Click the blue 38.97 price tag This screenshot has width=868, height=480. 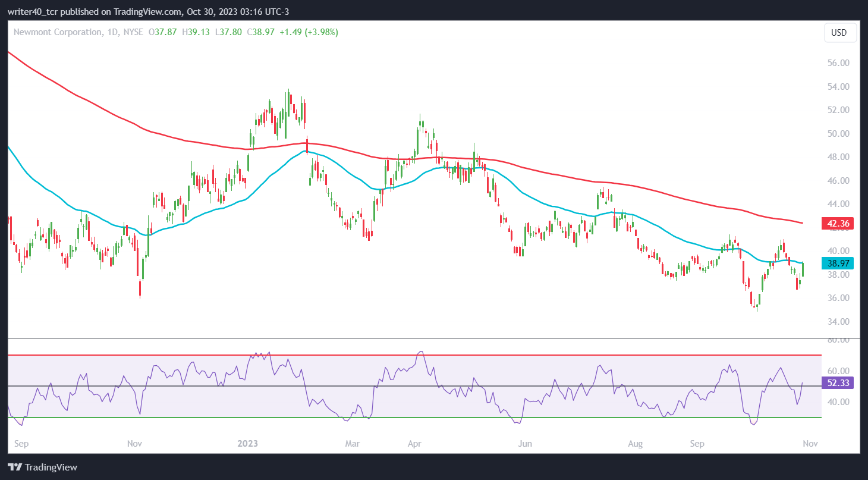tap(837, 262)
